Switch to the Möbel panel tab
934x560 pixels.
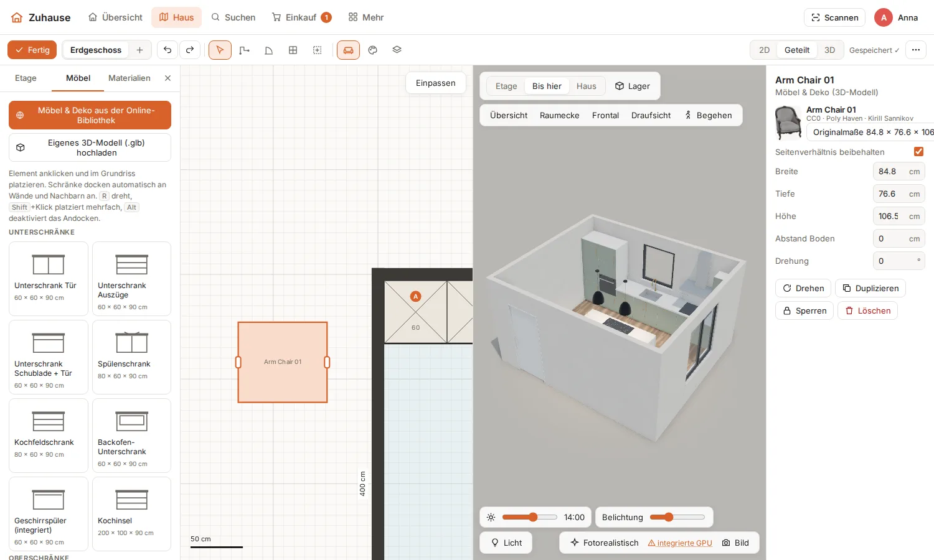(x=78, y=78)
